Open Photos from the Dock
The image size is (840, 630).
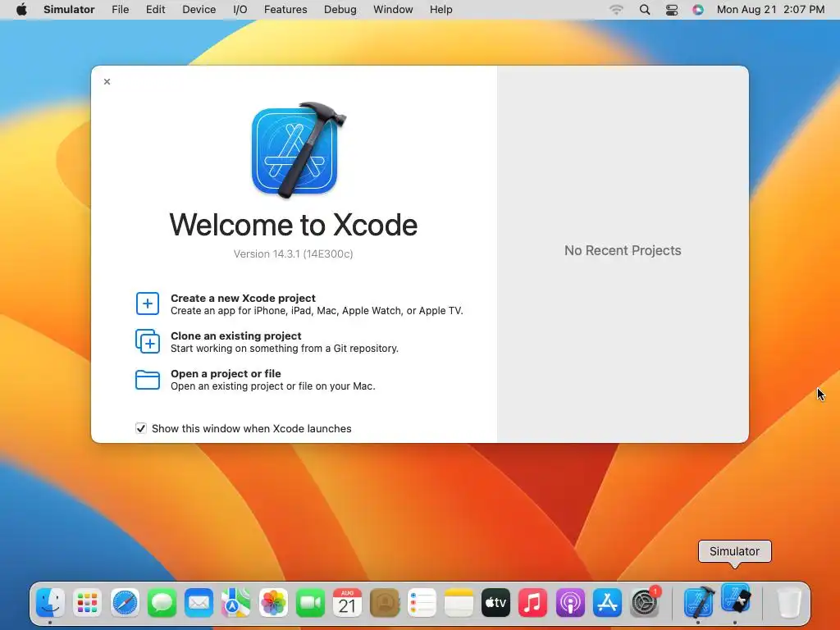(273, 603)
